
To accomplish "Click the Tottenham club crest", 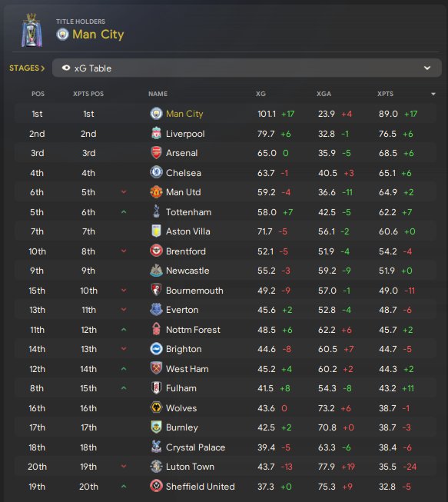I will (156, 211).
